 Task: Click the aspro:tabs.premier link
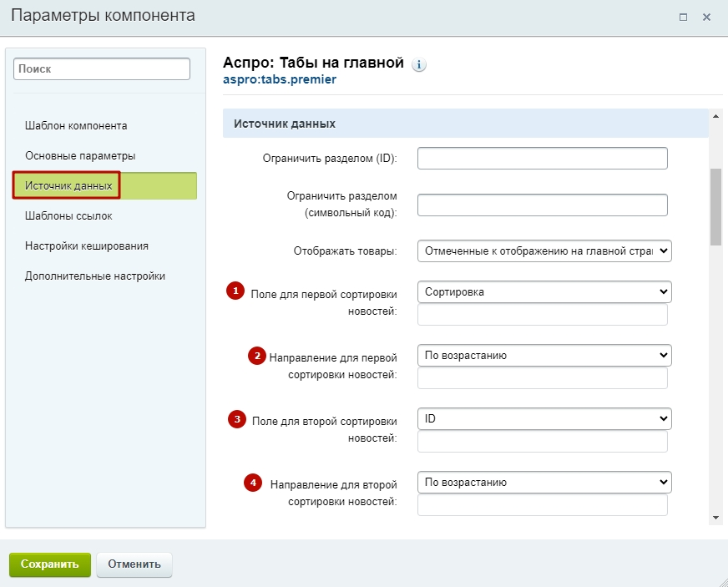tap(280, 79)
